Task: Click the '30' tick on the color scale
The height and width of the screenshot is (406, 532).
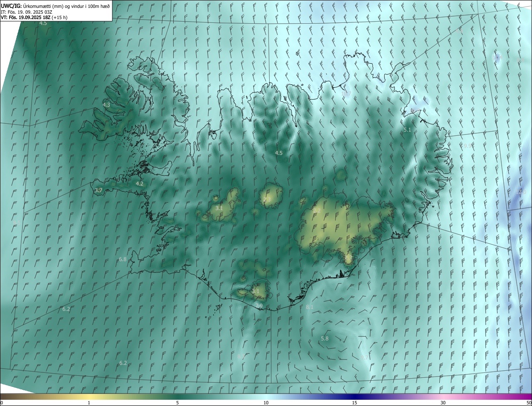Action: [x=443, y=403]
